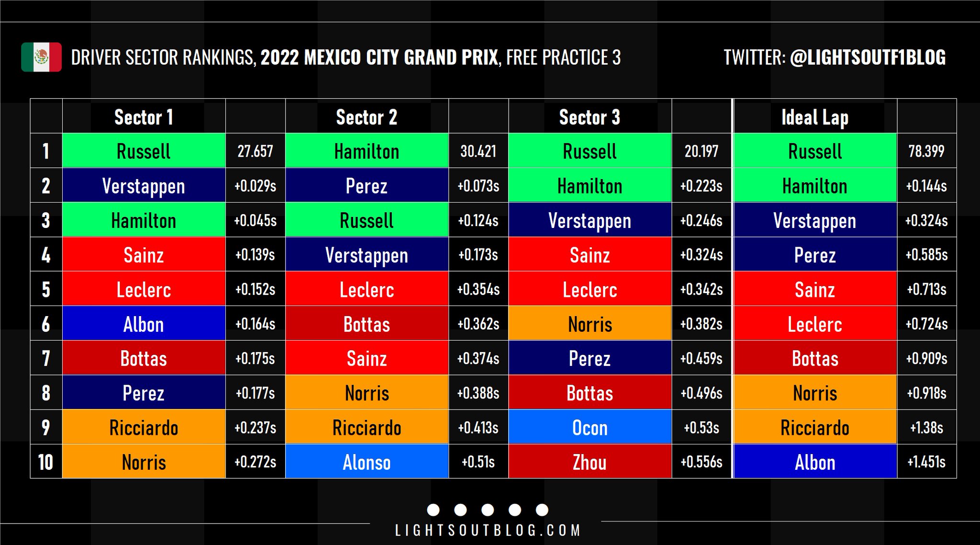Click the 78.399 ideal lap time
980x545 pixels.
[926, 151]
